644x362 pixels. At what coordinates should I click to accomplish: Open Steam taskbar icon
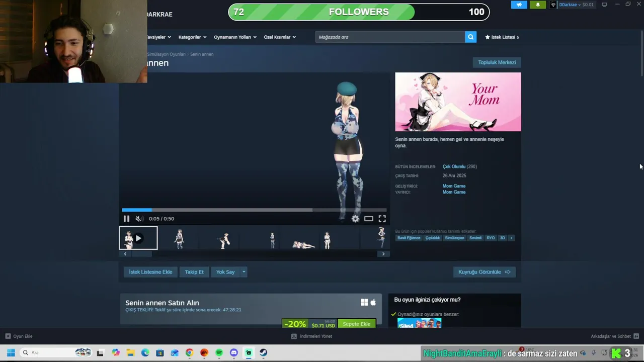coord(263,353)
